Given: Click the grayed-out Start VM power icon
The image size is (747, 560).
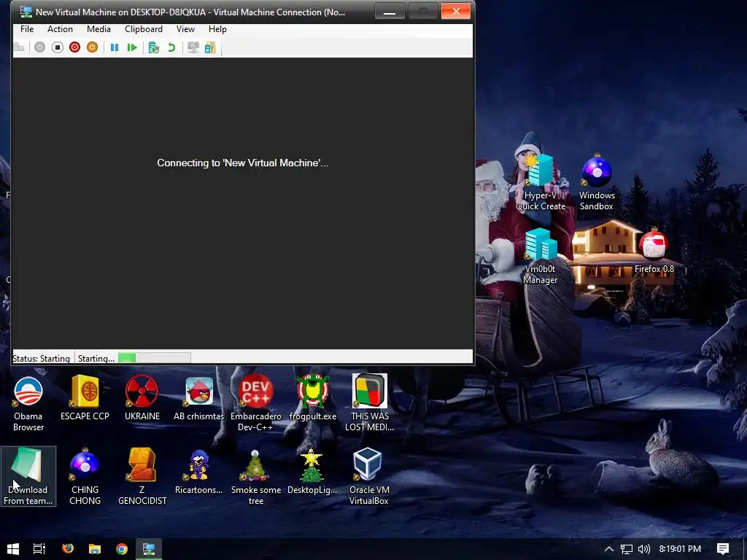Looking at the screenshot, I should [x=39, y=47].
